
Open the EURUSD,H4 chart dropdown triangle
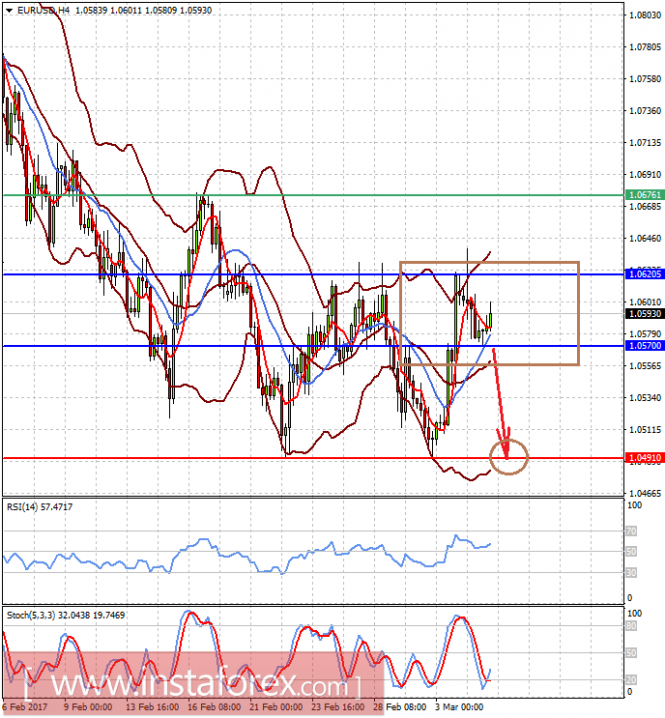click(9, 11)
